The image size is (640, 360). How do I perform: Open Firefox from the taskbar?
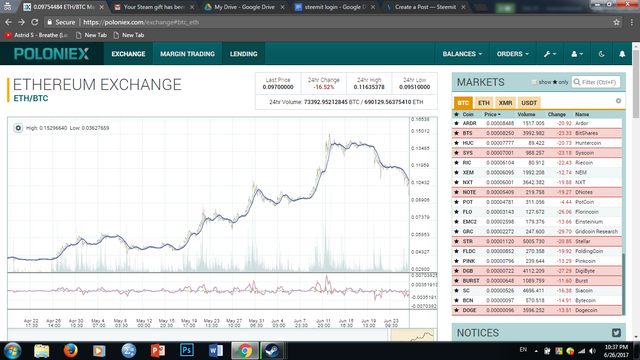(x=70, y=351)
